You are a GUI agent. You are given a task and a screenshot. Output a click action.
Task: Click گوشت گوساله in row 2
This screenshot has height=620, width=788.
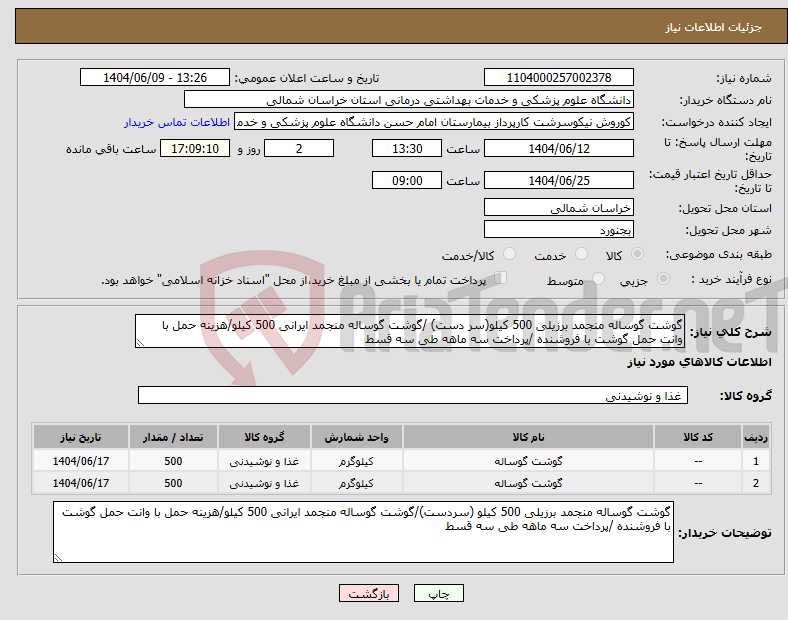[x=528, y=483]
